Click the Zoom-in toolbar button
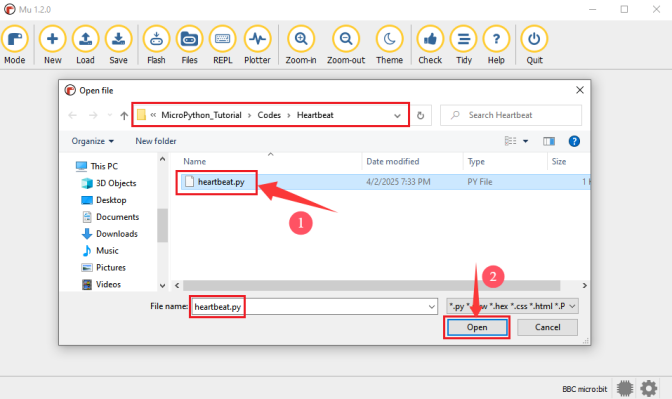The image size is (672, 399). [x=301, y=45]
